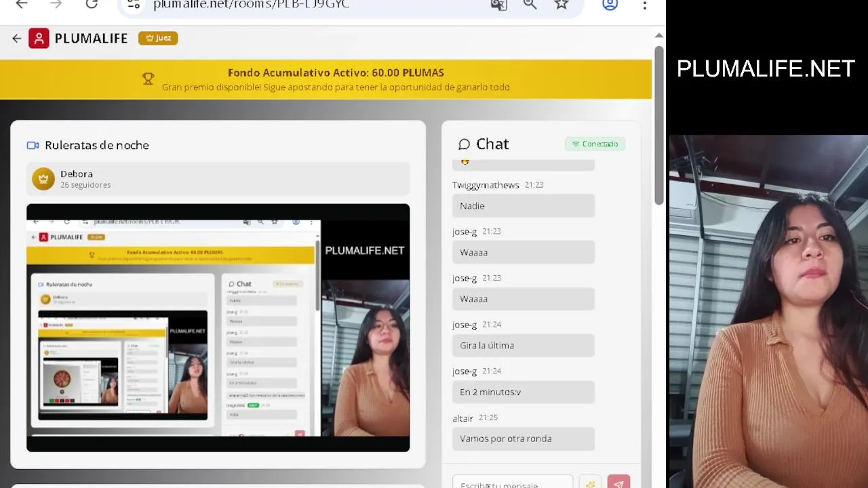Click the Juez badge
Screen dimensions: 868x488
pyautogui.click(x=158, y=38)
